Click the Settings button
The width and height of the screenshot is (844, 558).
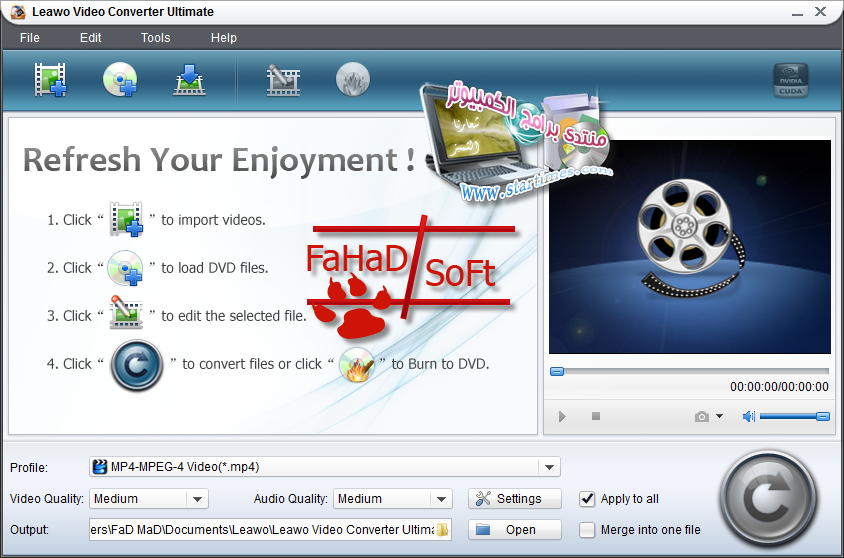click(x=515, y=499)
